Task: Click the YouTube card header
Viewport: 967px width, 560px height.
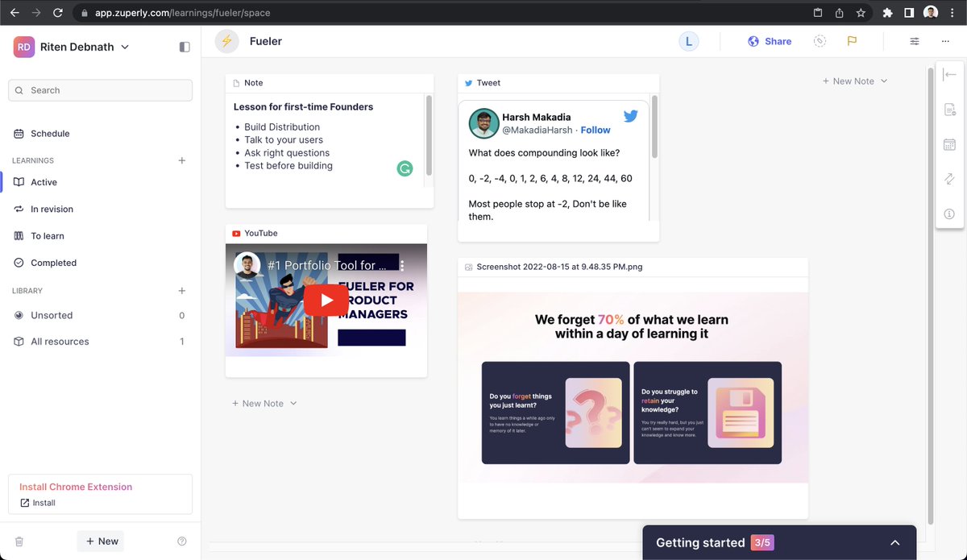Action: tap(326, 233)
